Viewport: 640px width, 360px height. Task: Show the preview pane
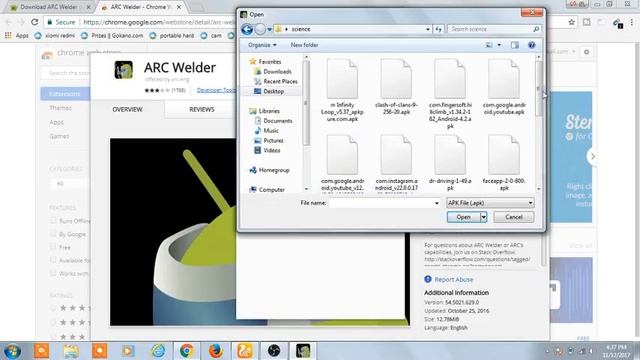[x=515, y=45]
